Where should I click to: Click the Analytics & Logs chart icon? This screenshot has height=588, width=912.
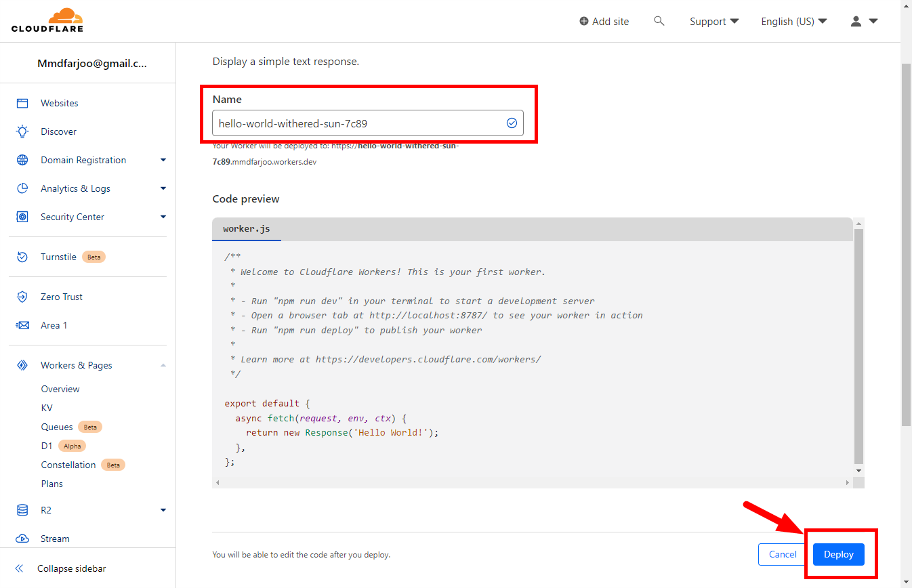pyautogui.click(x=22, y=188)
